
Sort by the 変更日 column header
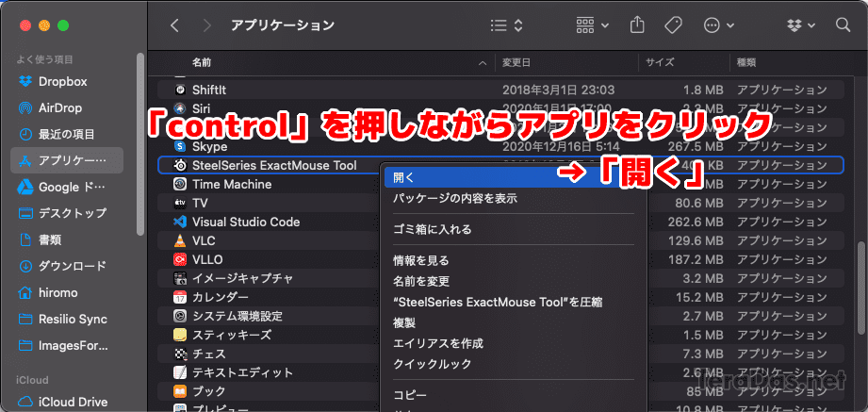pos(516,62)
